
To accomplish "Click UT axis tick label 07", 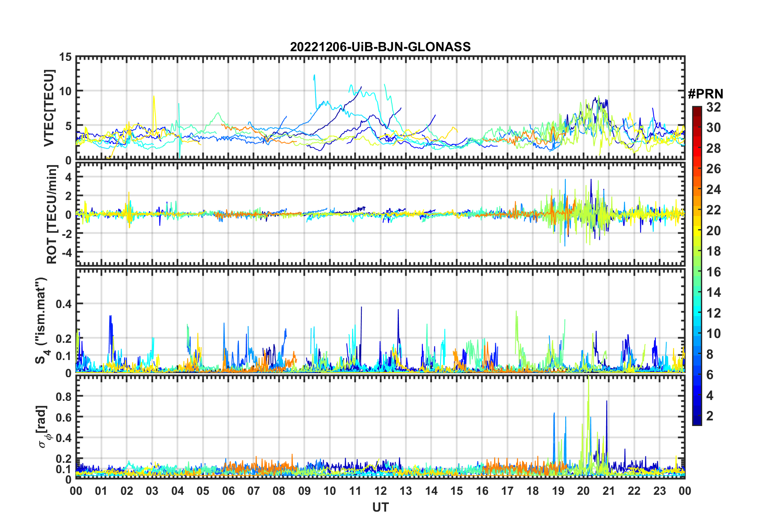I will tap(254, 491).
